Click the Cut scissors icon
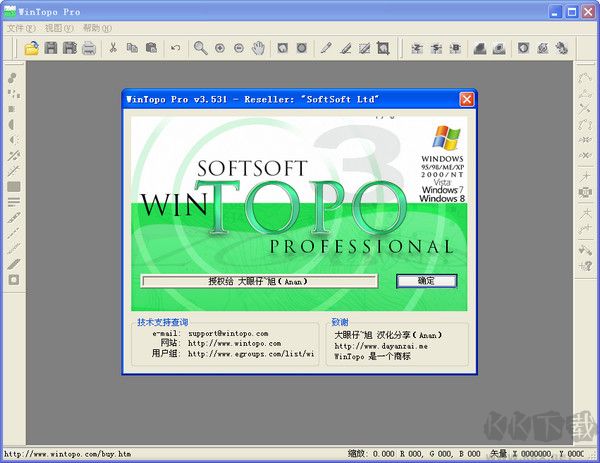Screen dimensions: 600x463 pos(113,48)
